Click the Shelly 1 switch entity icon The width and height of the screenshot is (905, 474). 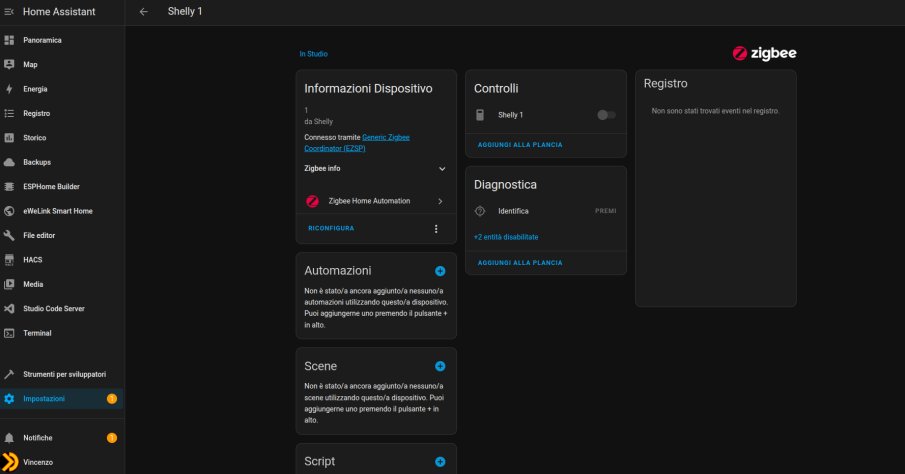[480, 115]
